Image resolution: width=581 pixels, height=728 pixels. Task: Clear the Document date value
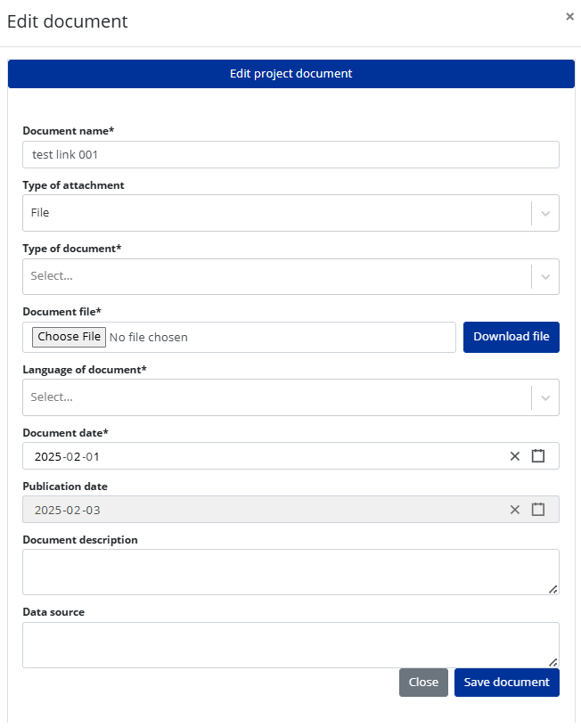pyautogui.click(x=514, y=456)
